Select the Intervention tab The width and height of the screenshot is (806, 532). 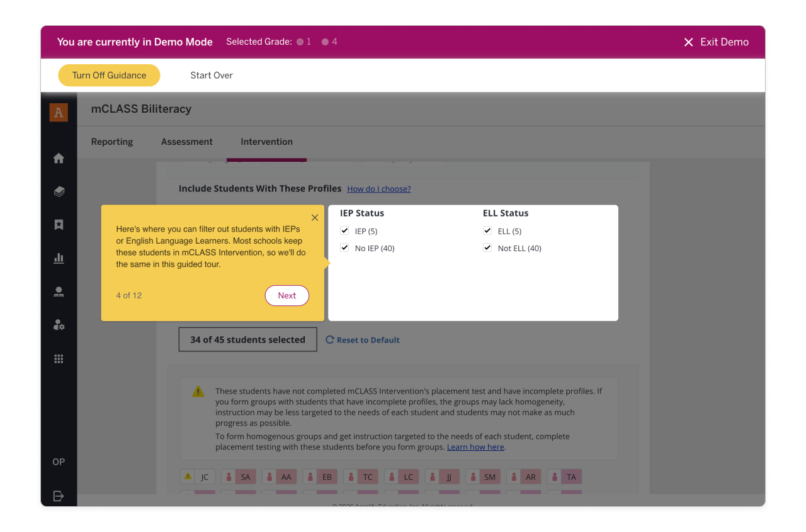point(266,142)
